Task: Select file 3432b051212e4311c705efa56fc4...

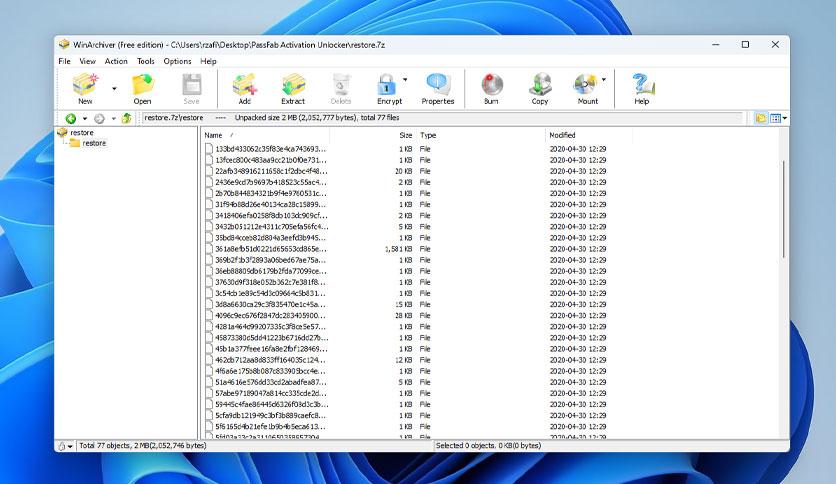Action: point(271,227)
